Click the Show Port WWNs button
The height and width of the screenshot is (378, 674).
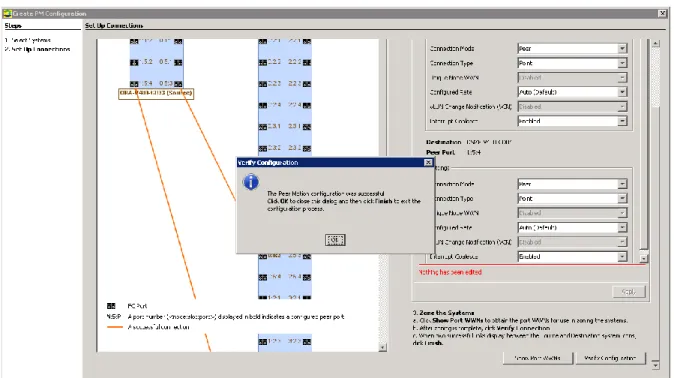537,358
